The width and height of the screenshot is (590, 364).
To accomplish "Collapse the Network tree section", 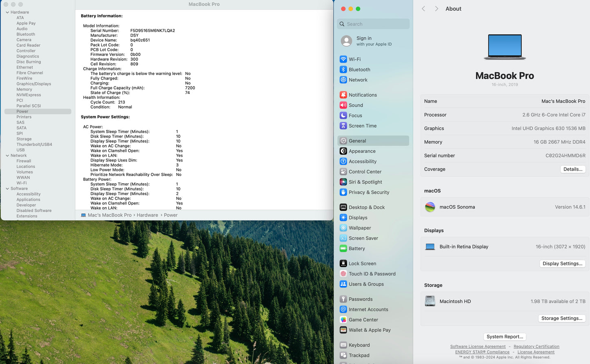I will tap(7, 155).
